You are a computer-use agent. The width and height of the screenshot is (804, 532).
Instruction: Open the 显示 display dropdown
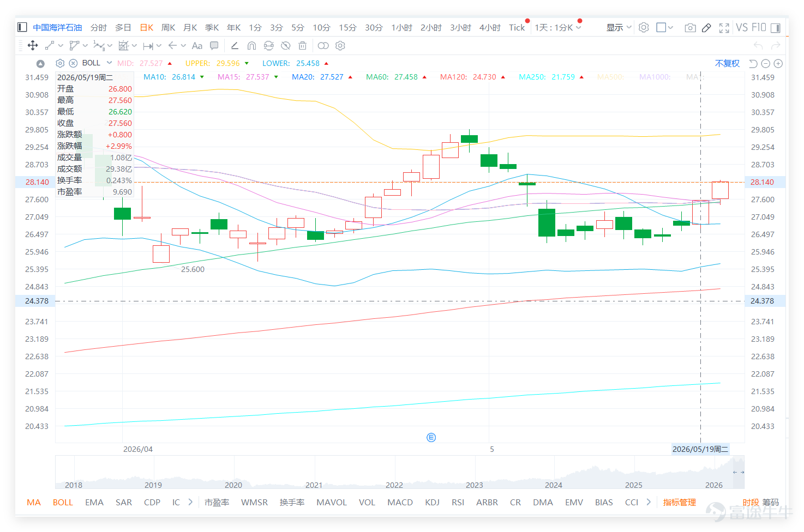[619, 27]
